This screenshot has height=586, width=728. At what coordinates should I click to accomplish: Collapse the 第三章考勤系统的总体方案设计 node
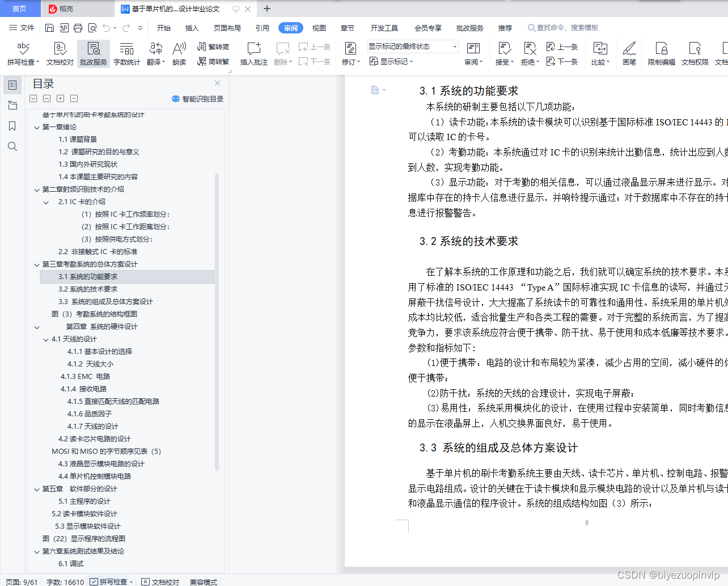coord(37,264)
